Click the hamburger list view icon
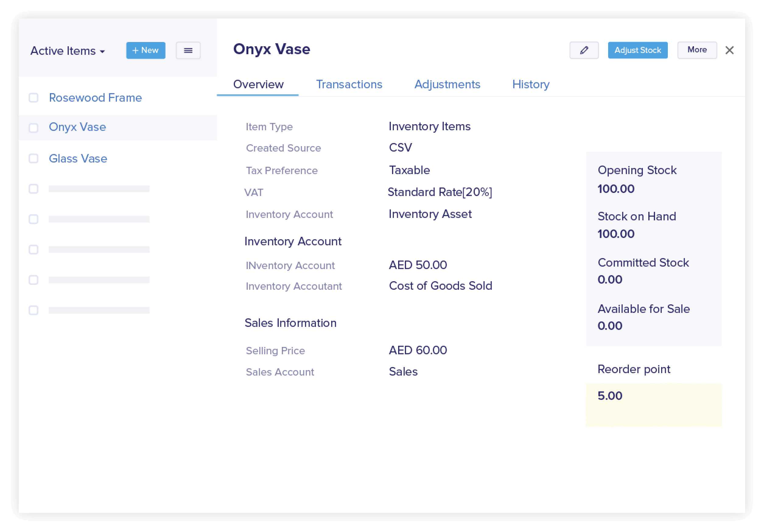764x532 pixels. (188, 50)
